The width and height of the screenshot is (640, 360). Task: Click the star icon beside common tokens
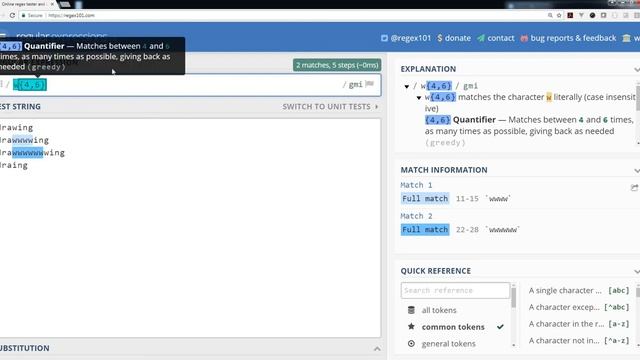411,327
